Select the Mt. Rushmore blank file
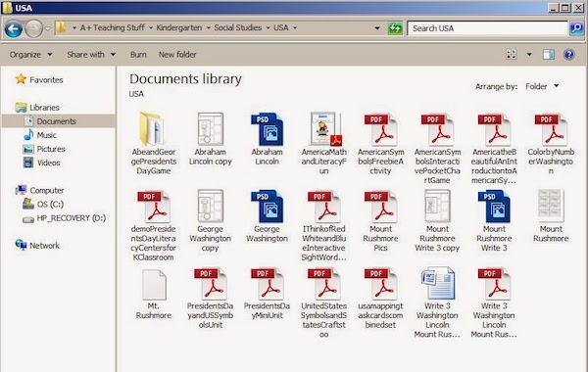This screenshot has height=372, width=588. [x=154, y=294]
